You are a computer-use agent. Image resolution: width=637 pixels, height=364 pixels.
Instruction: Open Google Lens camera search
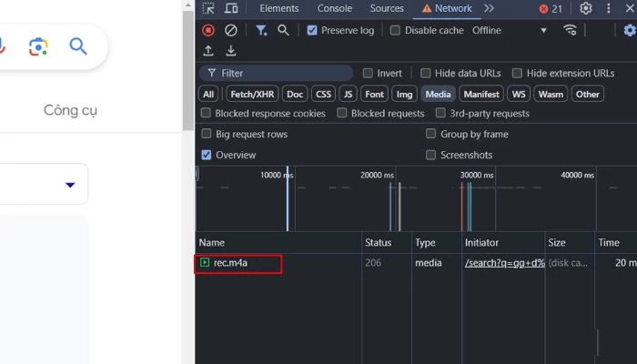[37, 46]
